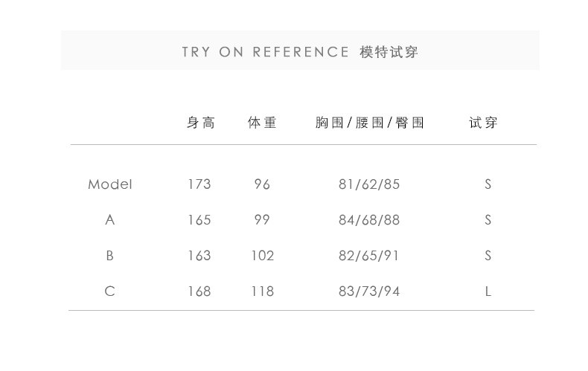Select row label B

(110, 256)
